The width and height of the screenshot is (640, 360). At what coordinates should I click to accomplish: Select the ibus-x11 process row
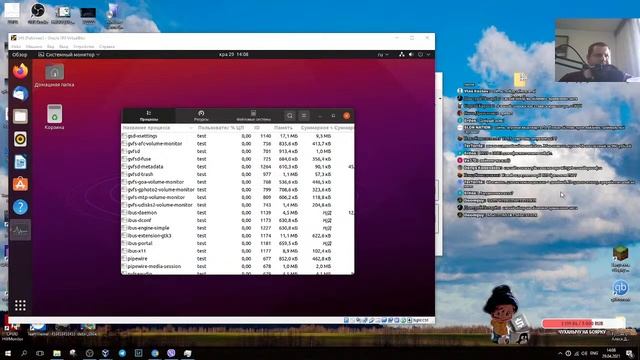(238, 251)
